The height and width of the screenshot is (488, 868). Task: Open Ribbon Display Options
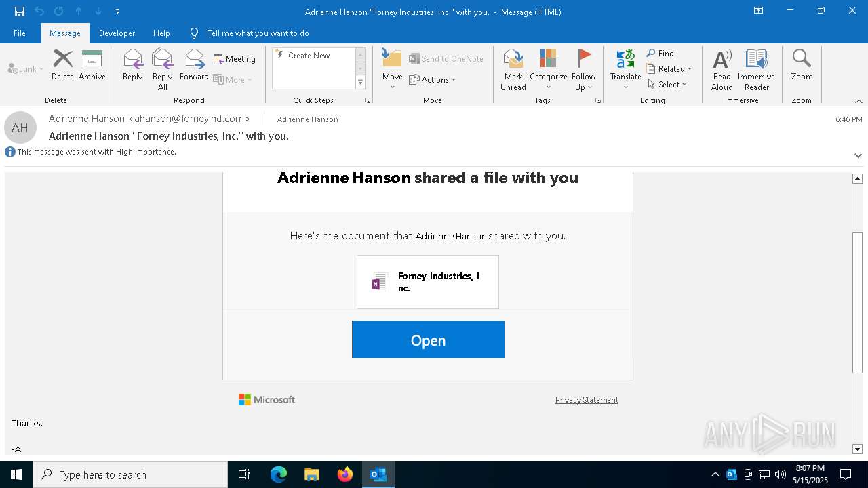click(759, 11)
